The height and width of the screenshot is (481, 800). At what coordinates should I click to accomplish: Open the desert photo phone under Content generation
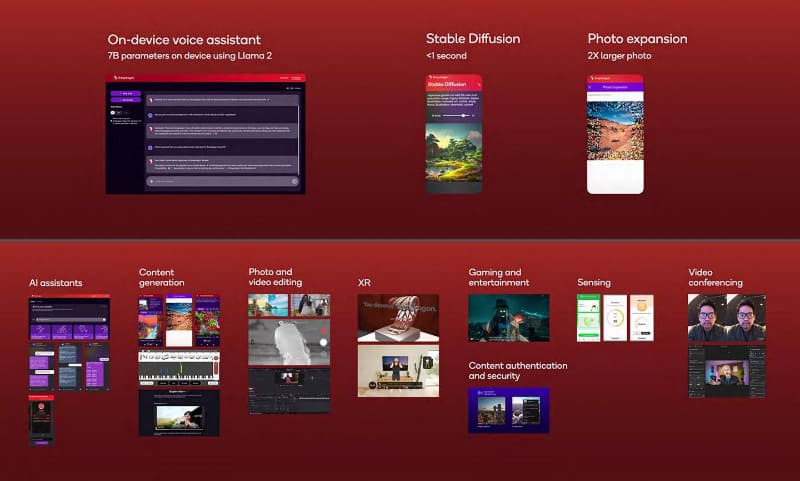179,321
